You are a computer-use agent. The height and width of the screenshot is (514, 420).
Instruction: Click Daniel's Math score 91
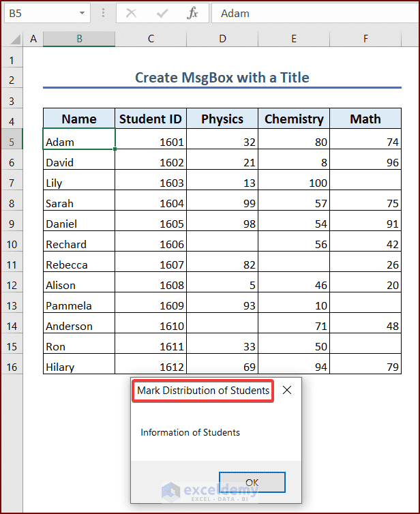(x=365, y=221)
